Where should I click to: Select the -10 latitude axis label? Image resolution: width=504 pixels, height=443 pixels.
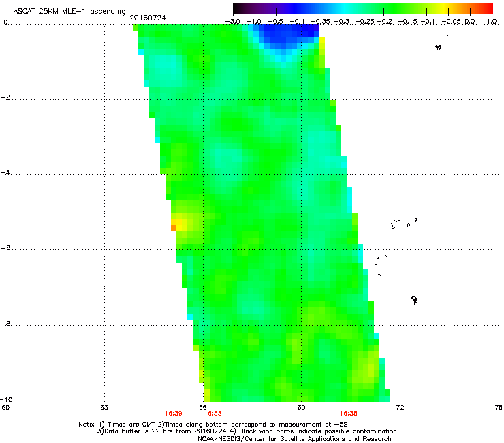click(x=6, y=400)
